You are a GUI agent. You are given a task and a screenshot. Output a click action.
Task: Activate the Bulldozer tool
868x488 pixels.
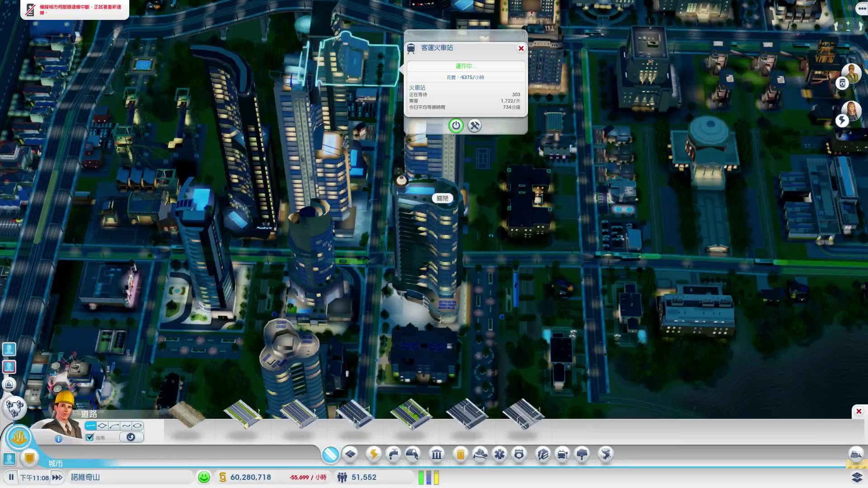pyautogui.click(x=856, y=454)
